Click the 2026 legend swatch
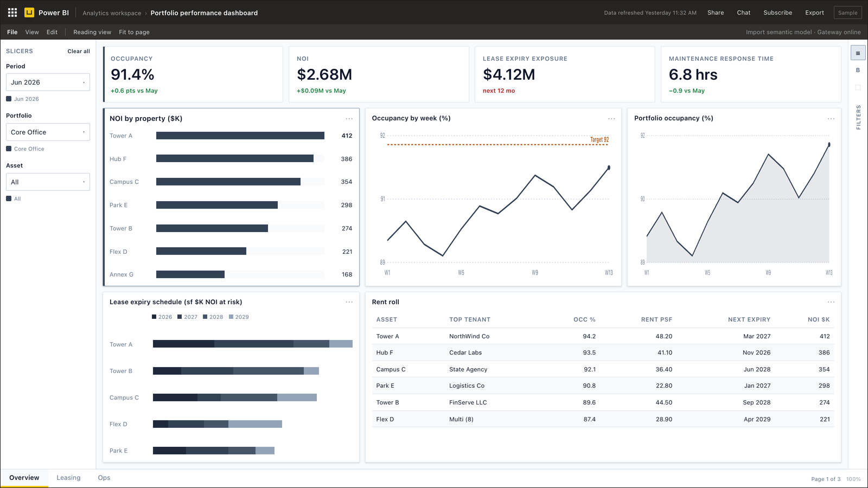This screenshot has width=868, height=488. 154,317
